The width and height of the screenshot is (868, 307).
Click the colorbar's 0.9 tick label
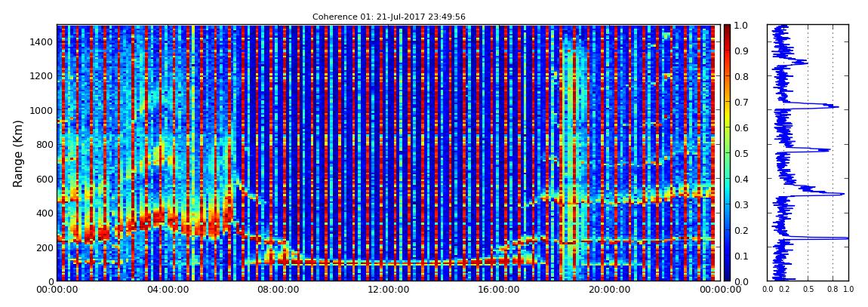point(743,51)
